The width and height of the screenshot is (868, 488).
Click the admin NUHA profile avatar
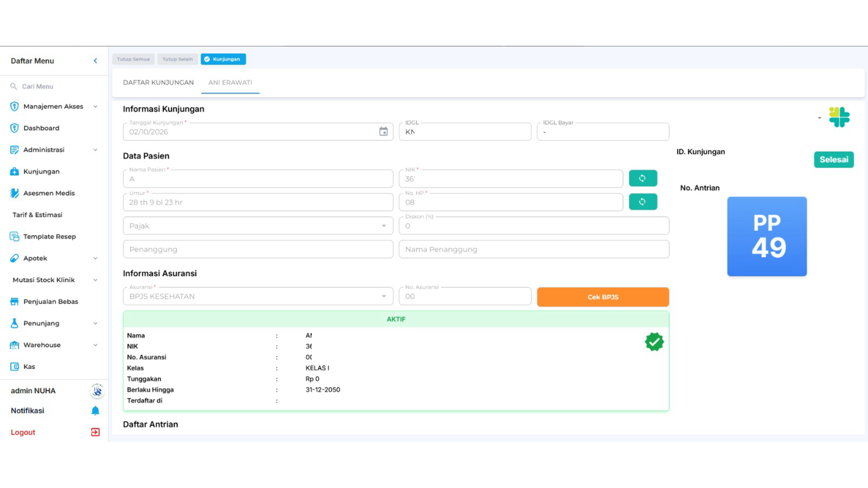pyautogui.click(x=97, y=390)
